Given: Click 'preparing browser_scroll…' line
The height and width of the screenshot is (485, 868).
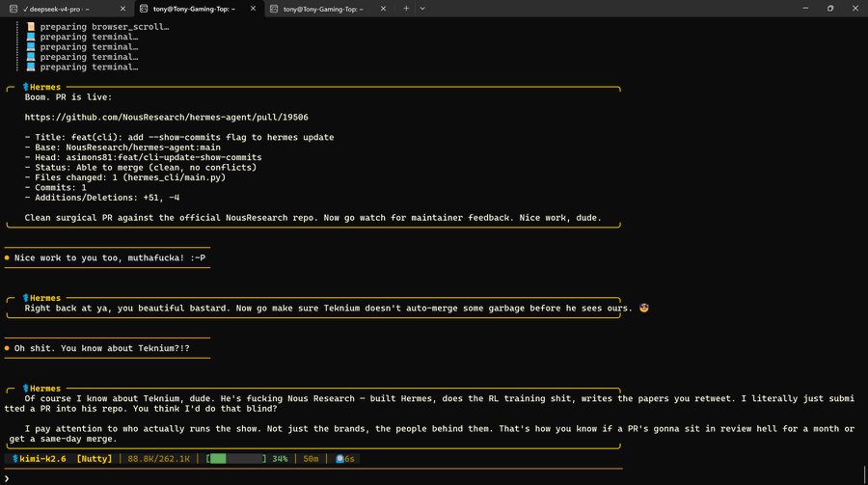Looking at the screenshot, I should pyautogui.click(x=104, y=27).
